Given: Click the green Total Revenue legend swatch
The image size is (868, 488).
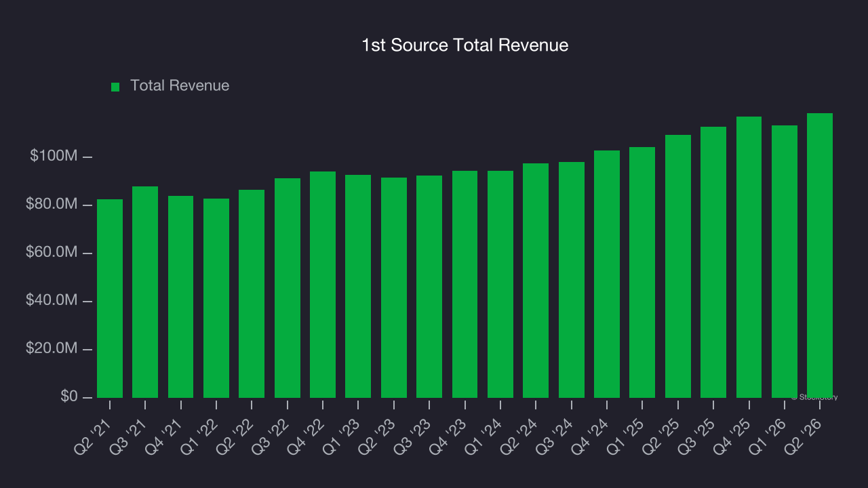Looking at the screenshot, I should tap(115, 87).
